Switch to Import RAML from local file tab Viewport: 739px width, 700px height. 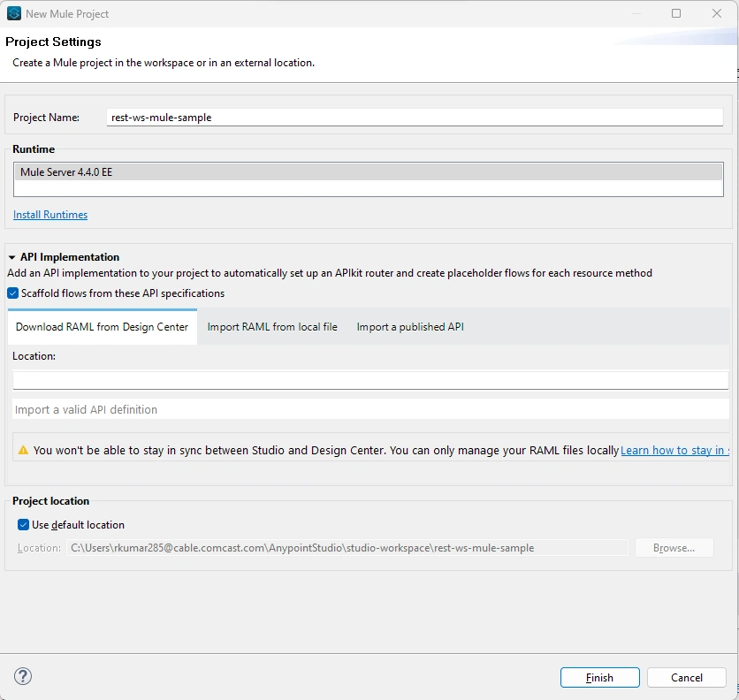[272, 327]
